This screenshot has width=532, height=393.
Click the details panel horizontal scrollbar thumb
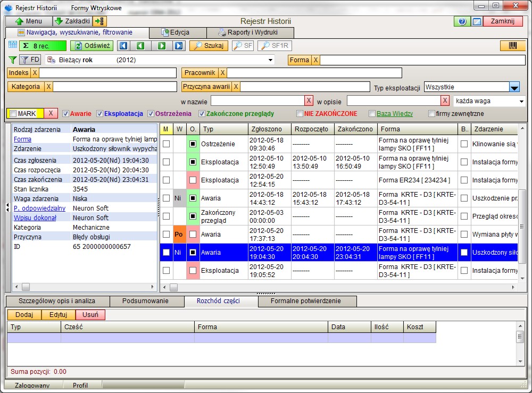pos(26,287)
